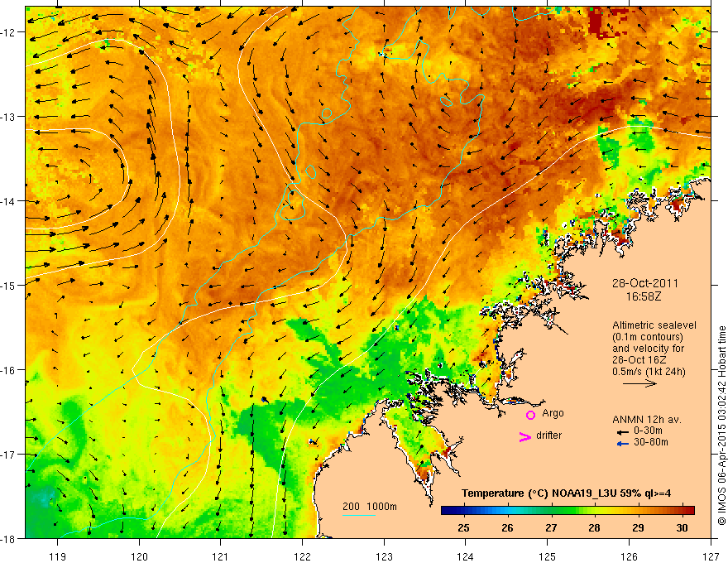728x563 pixels.
Task: Select the 'Argo' legend label
Action: 553,413
